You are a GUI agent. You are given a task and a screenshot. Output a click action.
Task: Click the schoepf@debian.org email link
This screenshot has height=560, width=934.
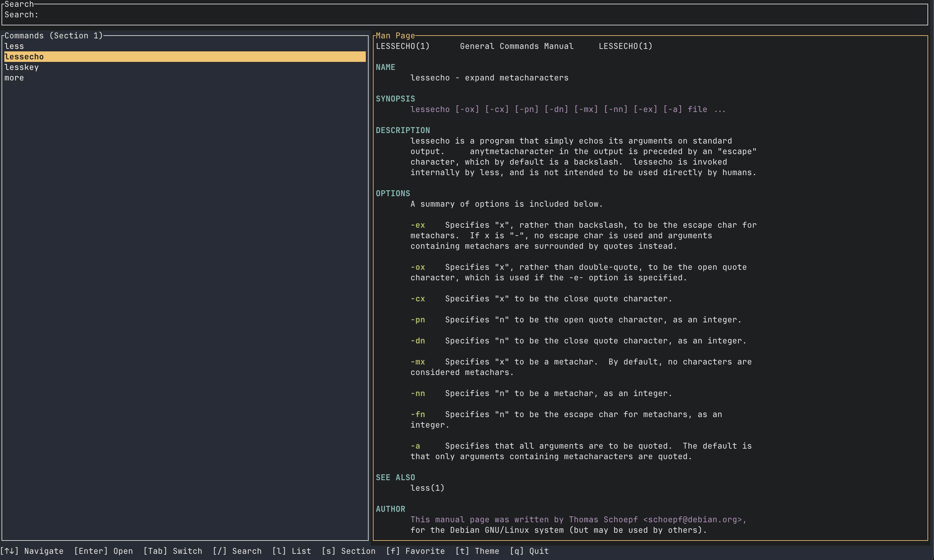pyautogui.click(x=694, y=519)
